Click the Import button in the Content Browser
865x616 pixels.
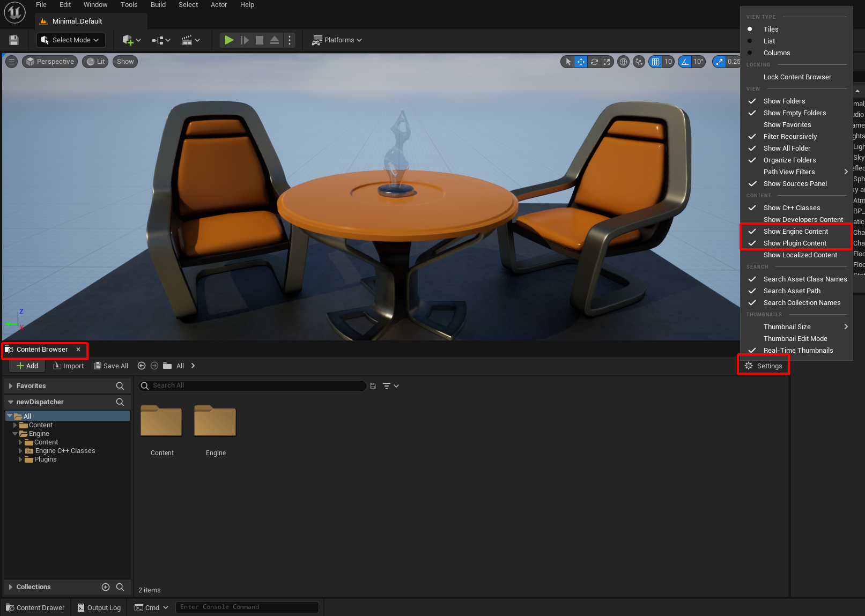point(69,366)
